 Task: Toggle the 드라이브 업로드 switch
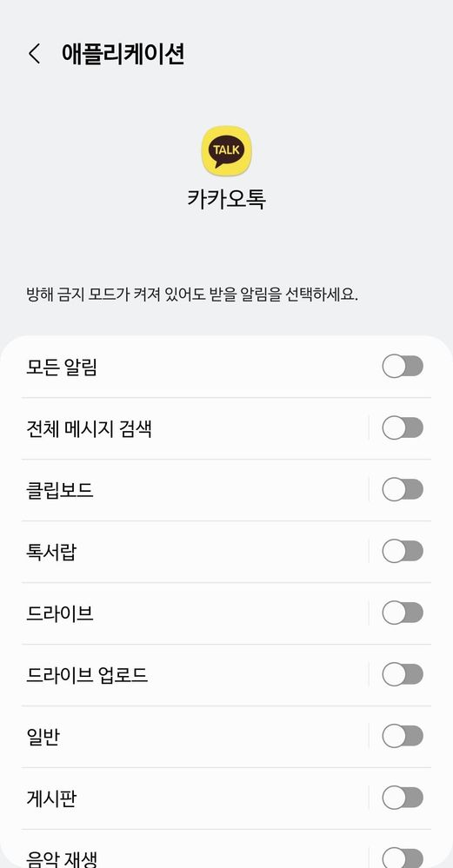pyautogui.click(x=403, y=675)
